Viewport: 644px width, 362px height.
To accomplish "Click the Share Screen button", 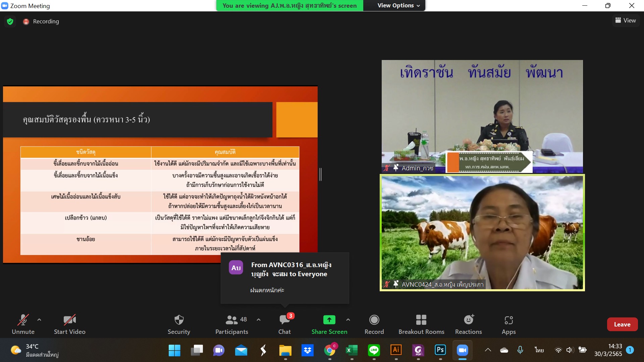I will pos(329,324).
